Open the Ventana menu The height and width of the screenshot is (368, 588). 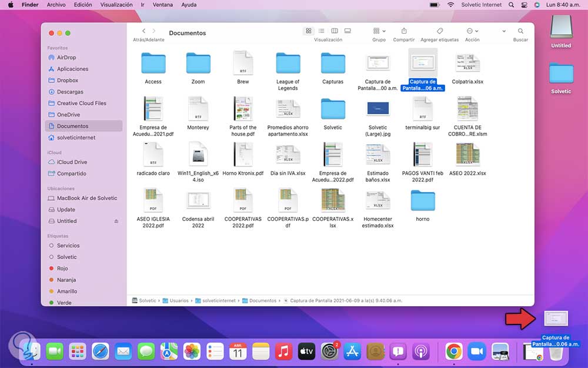click(163, 5)
